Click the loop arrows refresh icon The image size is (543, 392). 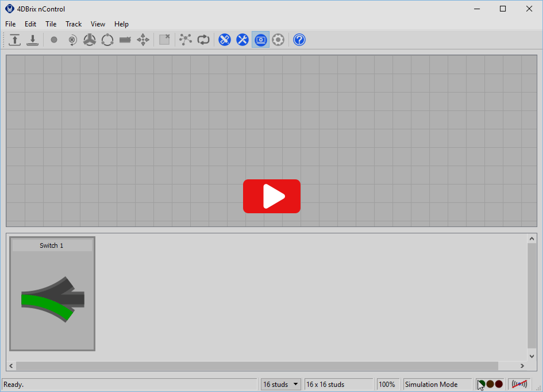coord(203,40)
